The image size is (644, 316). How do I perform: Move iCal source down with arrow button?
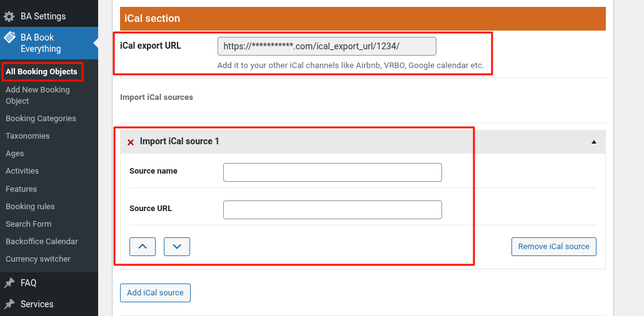tap(177, 247)
